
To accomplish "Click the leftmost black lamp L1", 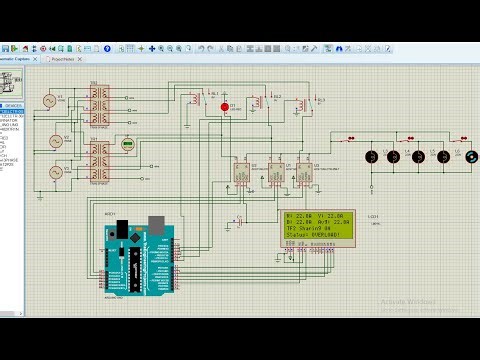I will pyautogui.click(x=372, y=157).
